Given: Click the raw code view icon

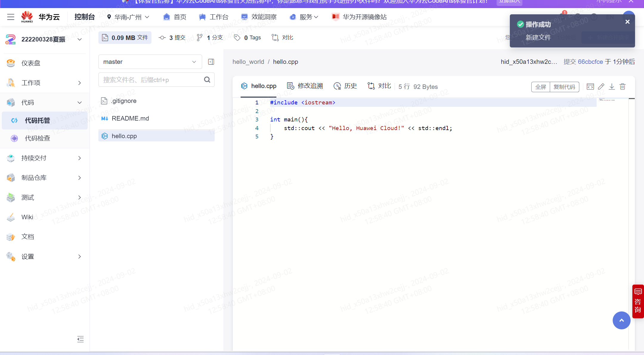Looking at the screenshot, I should (590, 87).
